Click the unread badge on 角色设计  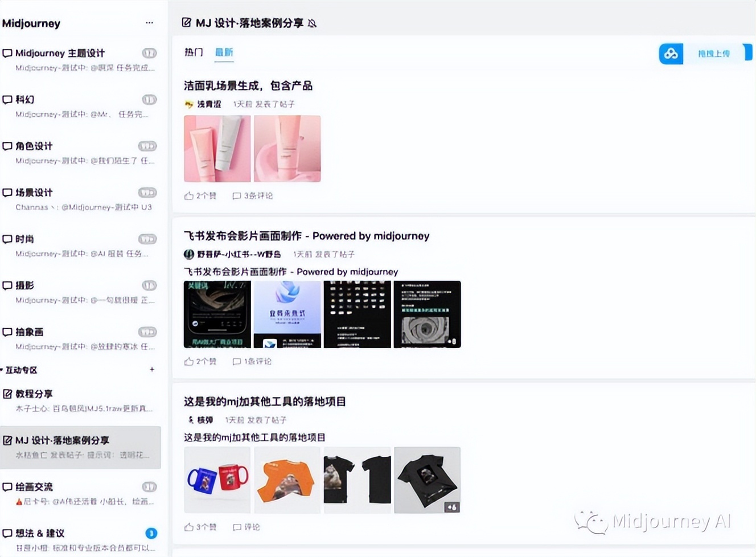pyautogui.click(x=147, y=146)
